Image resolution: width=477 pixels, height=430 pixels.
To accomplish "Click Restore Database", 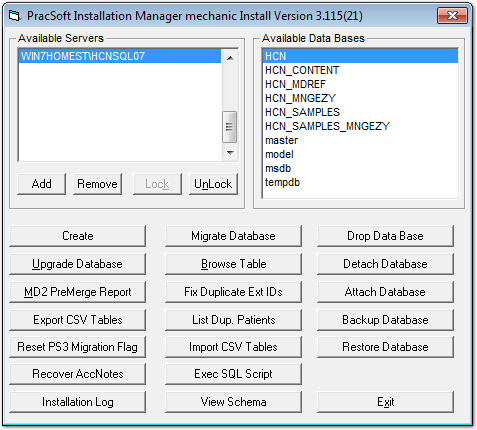I will tap(385, 347).
